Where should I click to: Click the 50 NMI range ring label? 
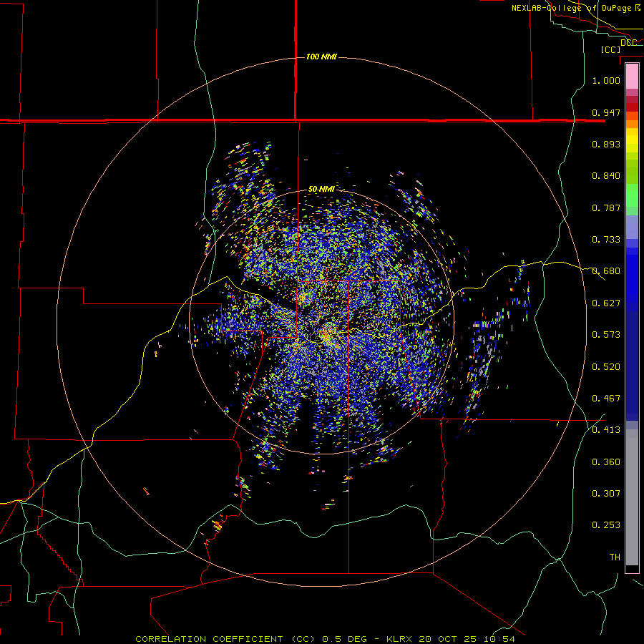pyautogui.click(x=321, y=190)
